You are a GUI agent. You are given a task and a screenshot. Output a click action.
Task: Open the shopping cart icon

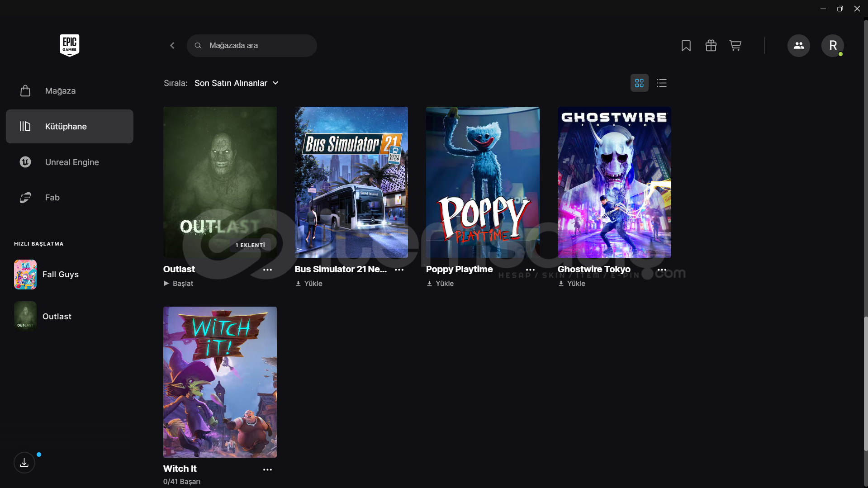(735, 46)
